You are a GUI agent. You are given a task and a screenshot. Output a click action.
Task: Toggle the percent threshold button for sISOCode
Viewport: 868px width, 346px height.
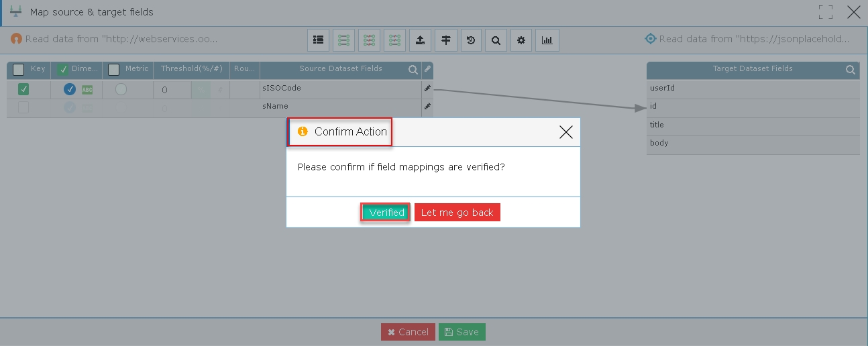click(x=201, y=89)
